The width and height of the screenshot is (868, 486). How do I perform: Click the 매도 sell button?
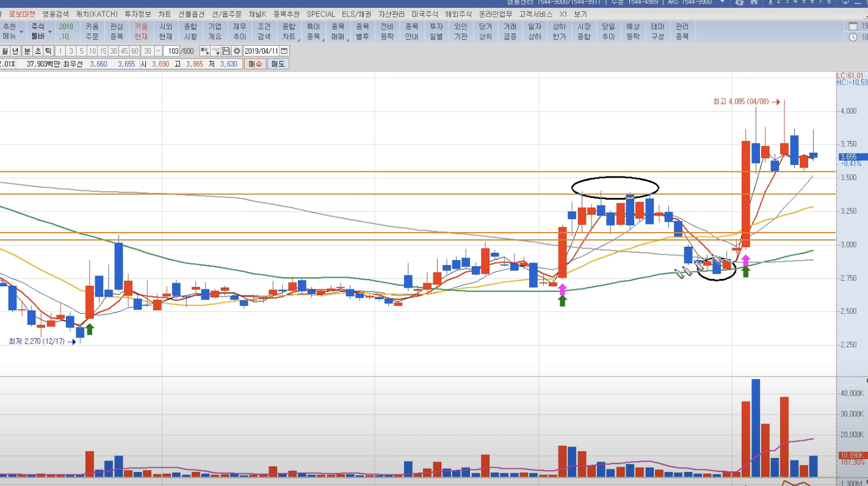coord(278,63)
